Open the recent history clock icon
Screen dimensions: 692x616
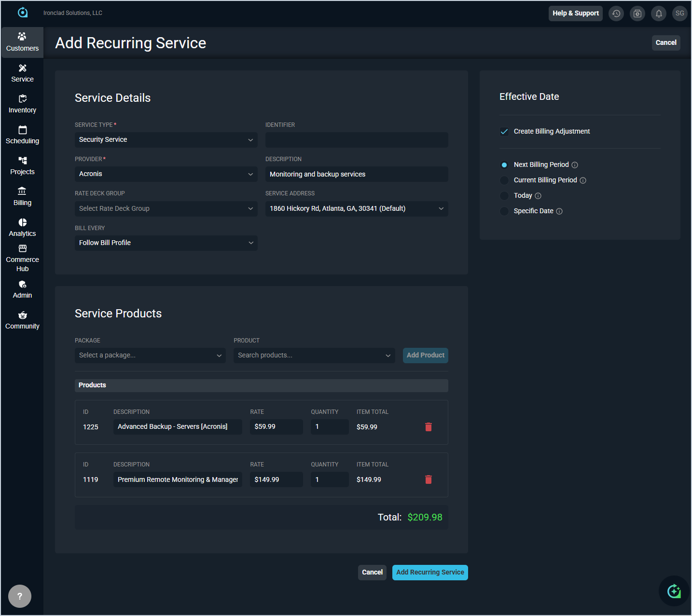click(616, 14)
